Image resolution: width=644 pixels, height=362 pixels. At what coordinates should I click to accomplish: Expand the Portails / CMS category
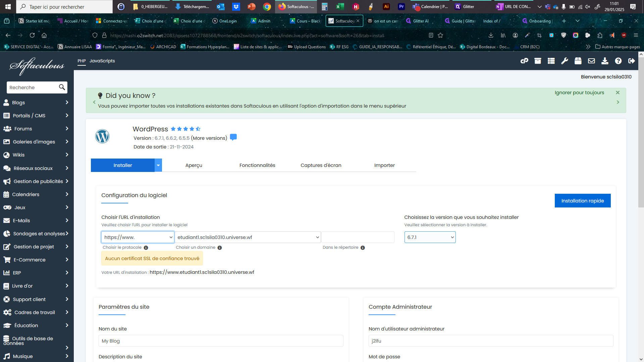click(x=37, y=115)
